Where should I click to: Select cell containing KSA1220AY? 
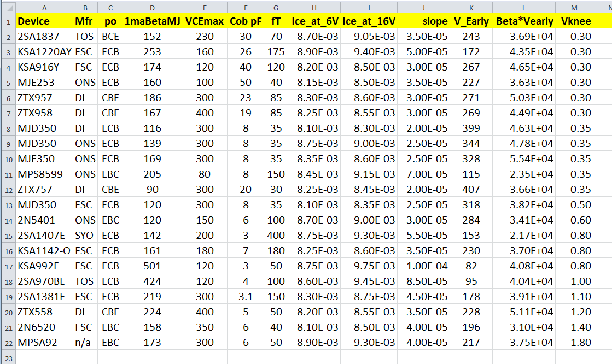point(44,52)
